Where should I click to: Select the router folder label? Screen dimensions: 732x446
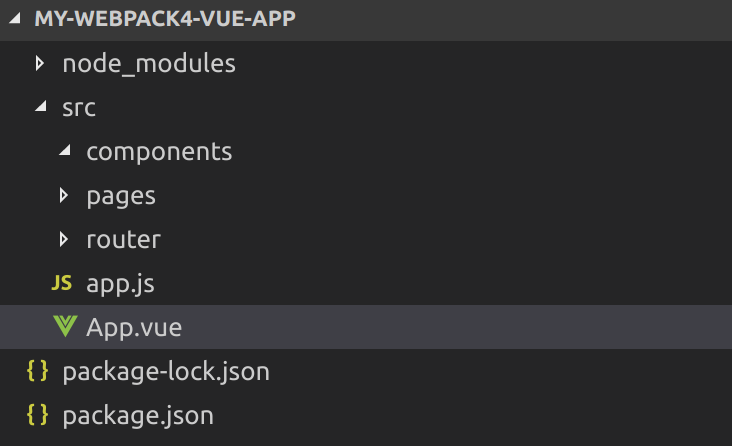[124, 240]
